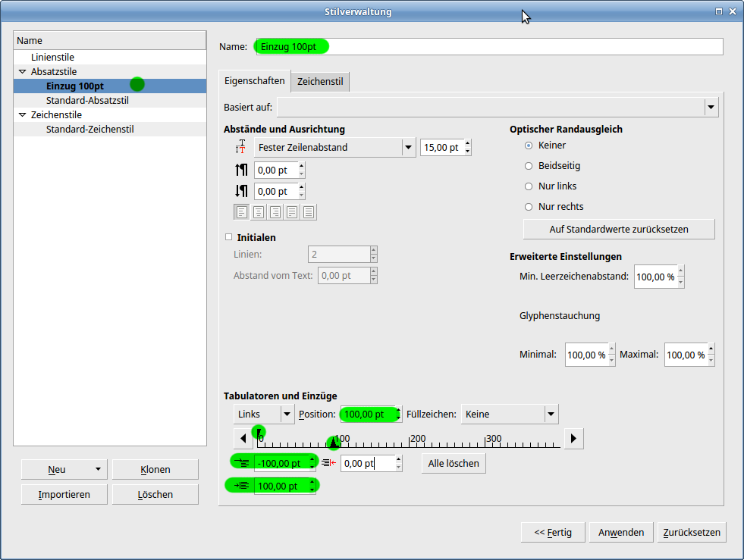Screen dimensions: 744x560
Task: Select forced justified alignment icon
Action: [309, 212]
